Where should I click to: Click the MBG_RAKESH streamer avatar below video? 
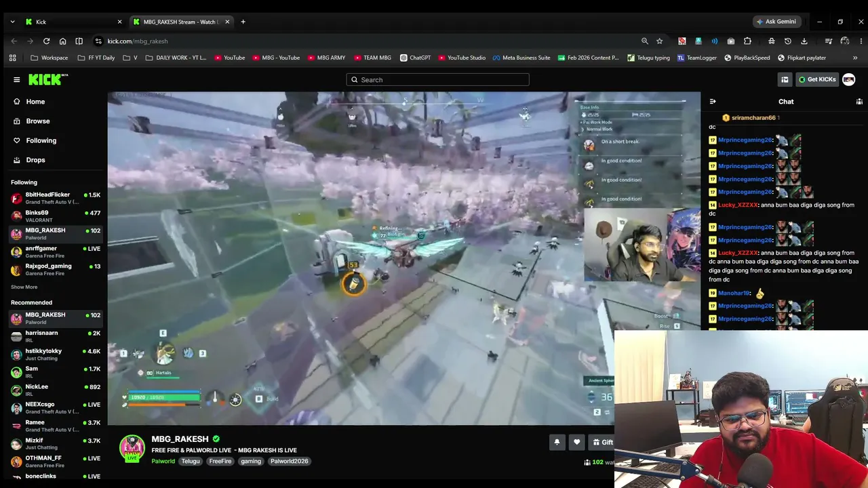(132, 449)
